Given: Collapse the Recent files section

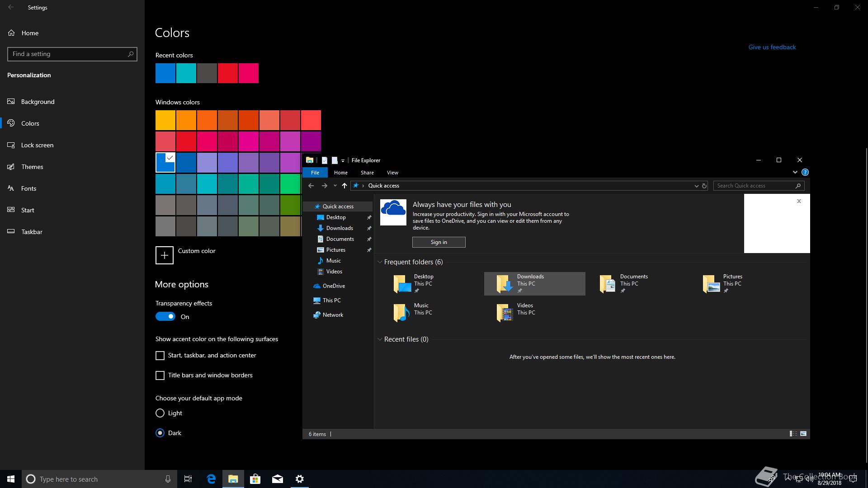Looking at the screenshot, I should click(380, 339).
